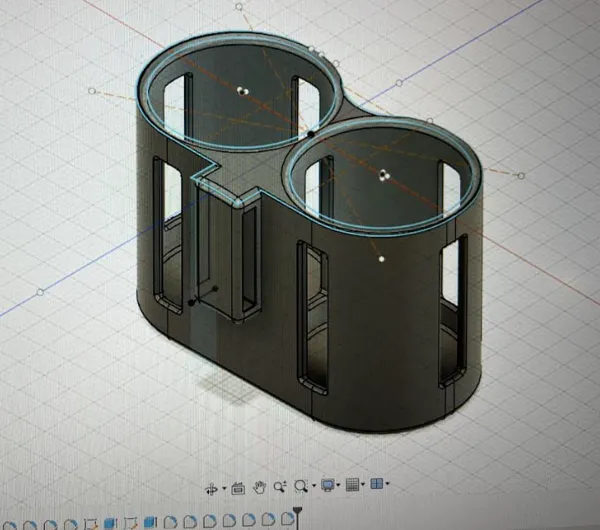Expand the Display Settings dropdown arrow

338,485
